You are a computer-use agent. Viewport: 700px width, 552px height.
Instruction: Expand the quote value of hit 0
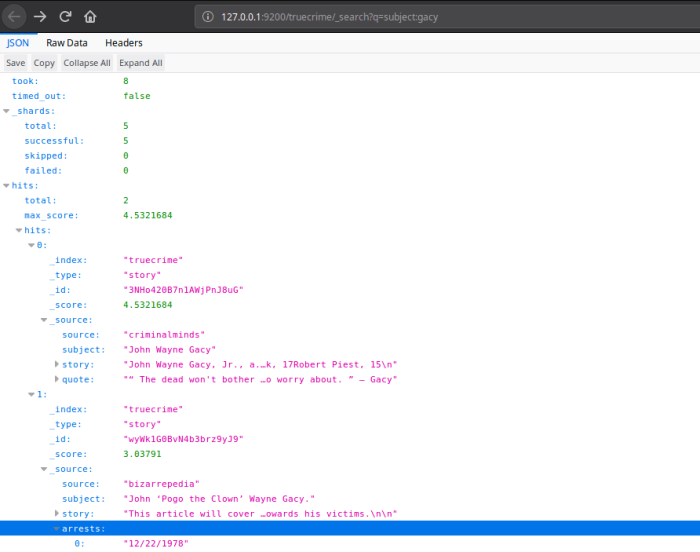[x=57, y=379]
